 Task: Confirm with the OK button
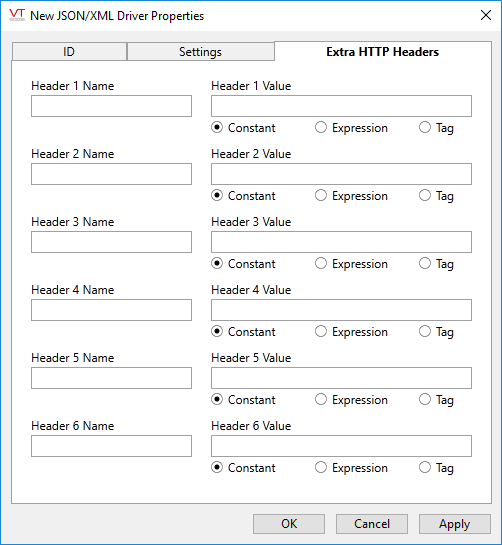pos(289,524)
